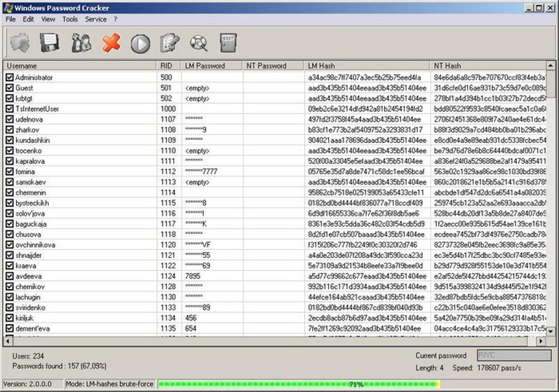
Task: Click the kapralova username
Action: pos(30,161)
